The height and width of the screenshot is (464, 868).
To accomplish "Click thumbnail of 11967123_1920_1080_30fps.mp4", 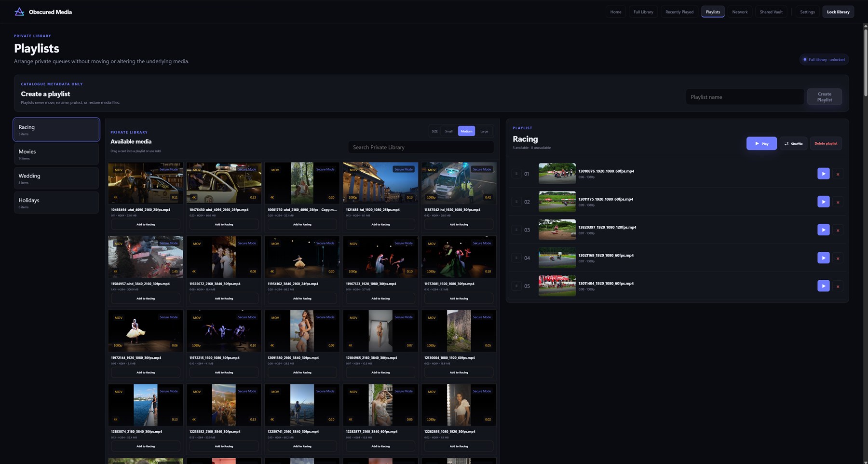I will 380,257.
